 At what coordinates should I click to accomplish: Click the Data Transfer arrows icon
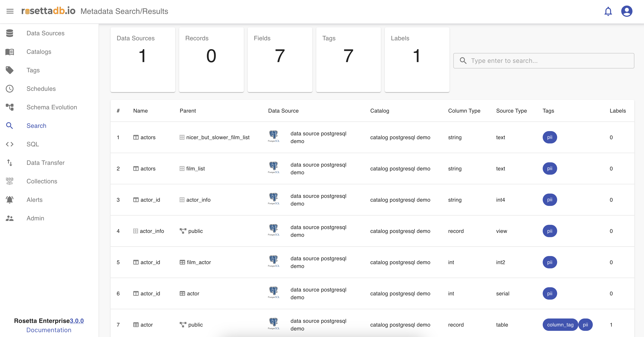point(10,163)
